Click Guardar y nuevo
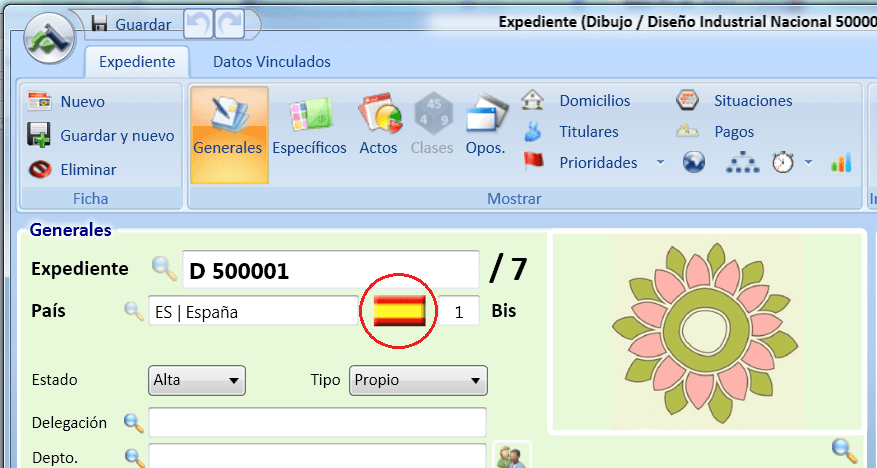877x468 pixels. 101,135
